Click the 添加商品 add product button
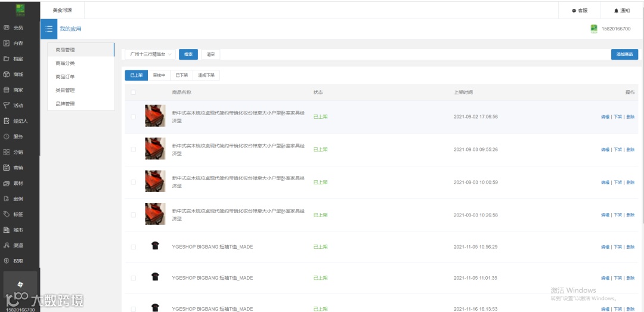 [625, 54]
